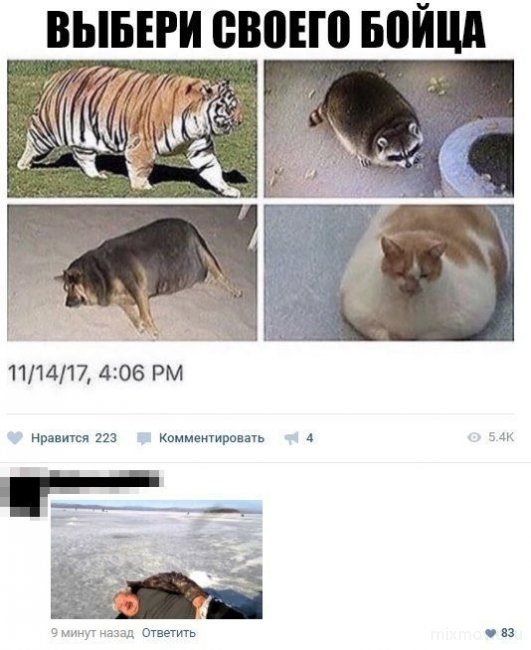Click the share count 4
This screenshot has height=650, width=531.
click(x=310, y=438)
